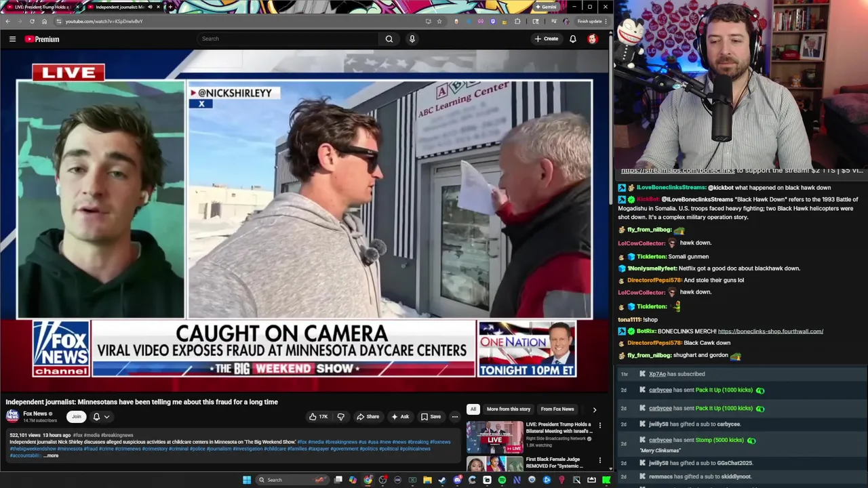Open the Fox News channel avatar
The width and height of the screenshot is (868, 488).
click(x=12, y=416)
